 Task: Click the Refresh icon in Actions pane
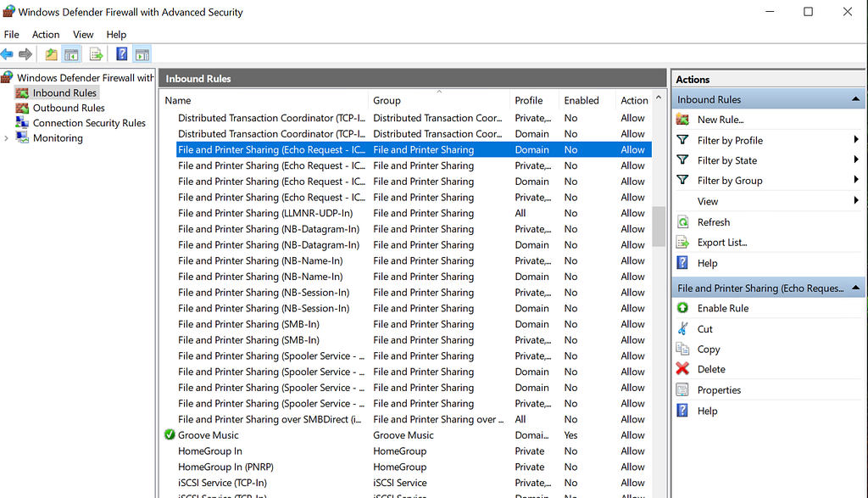pyautogui.click(x=683, y=222)
